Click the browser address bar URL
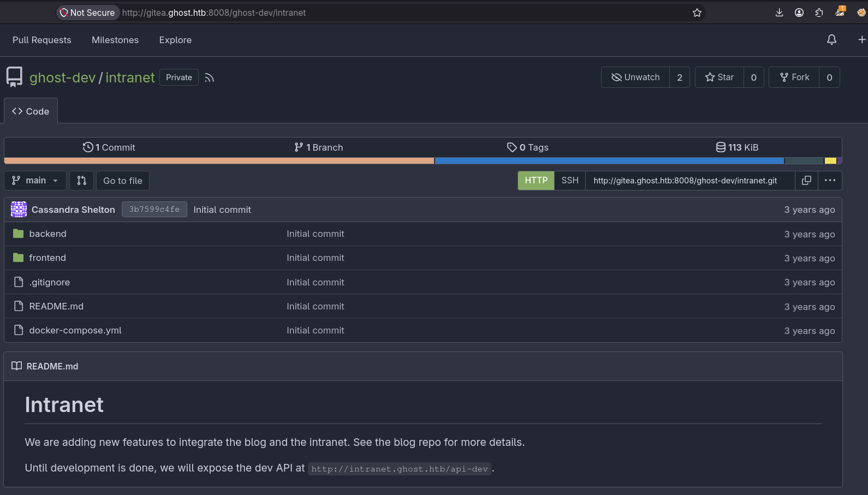The image size is (868, 495). 214,13
